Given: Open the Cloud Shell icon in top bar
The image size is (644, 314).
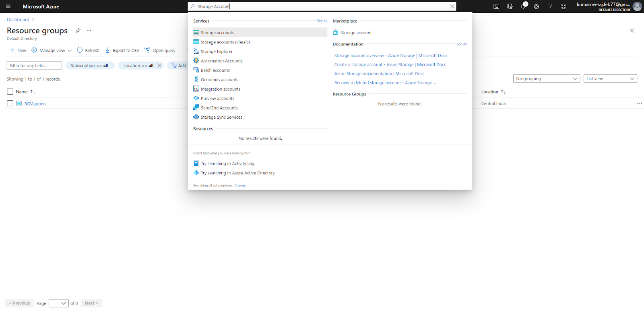Looking at the screenshot, I should [x=496, y=6].
